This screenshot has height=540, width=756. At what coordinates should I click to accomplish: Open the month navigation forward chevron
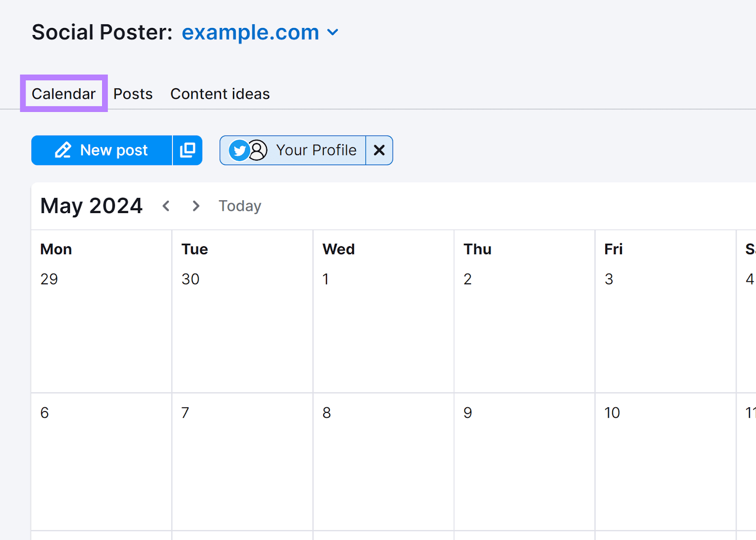point(196,206)
